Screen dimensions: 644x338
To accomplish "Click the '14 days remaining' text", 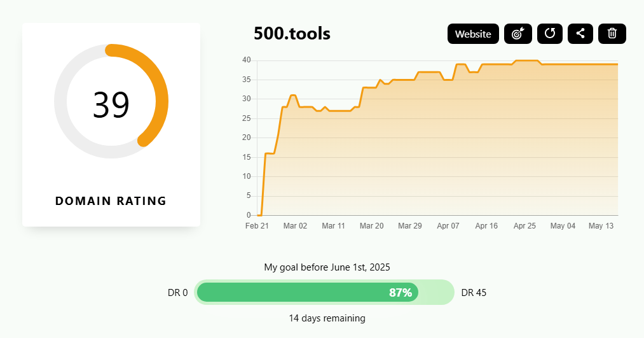I will [327, 318].
